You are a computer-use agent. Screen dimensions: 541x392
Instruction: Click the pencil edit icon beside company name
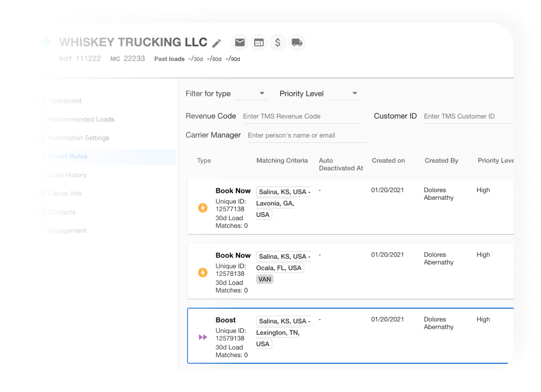coord(217,43)
